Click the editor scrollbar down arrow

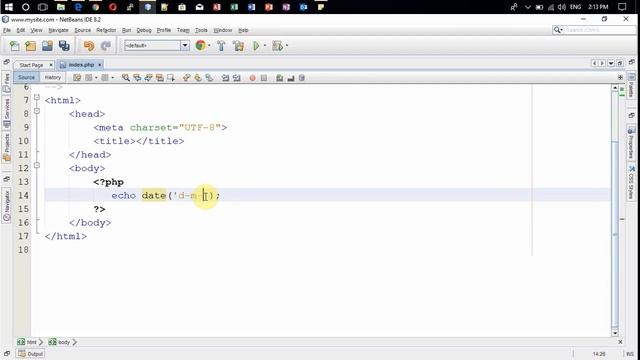(615, 333)
